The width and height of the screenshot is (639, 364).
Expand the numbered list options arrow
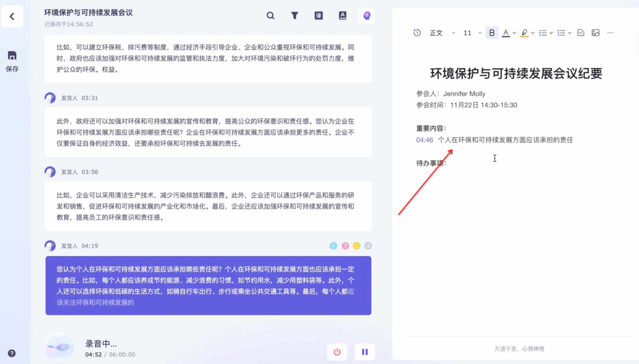coord(551,33)
